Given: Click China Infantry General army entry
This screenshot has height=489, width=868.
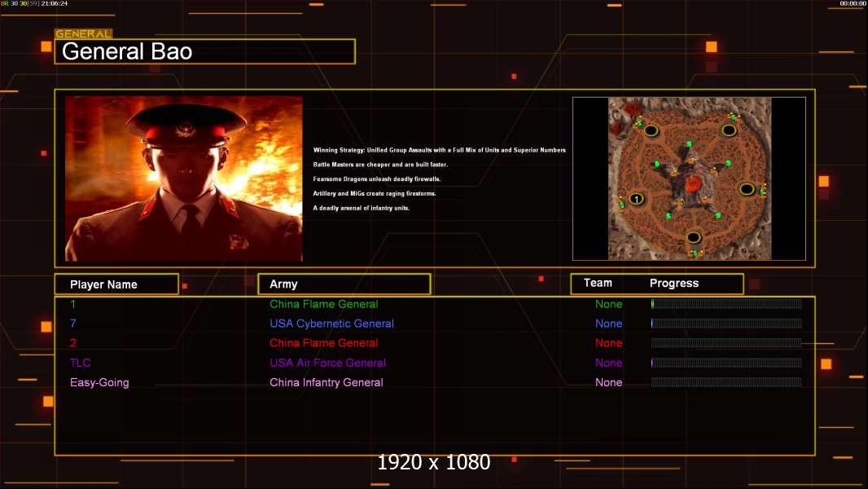Looking at the screenshot, I should coord(326,383).
